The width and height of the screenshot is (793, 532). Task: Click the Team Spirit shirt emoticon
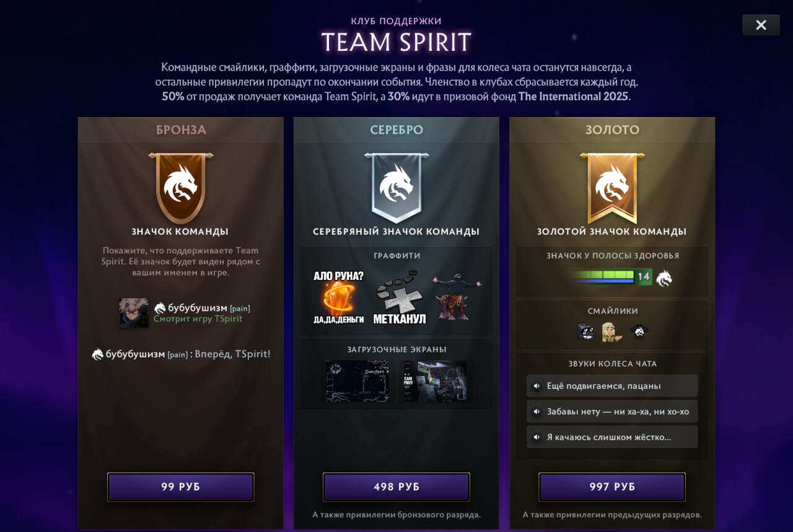pyautogui.click(x=639, y=332)
